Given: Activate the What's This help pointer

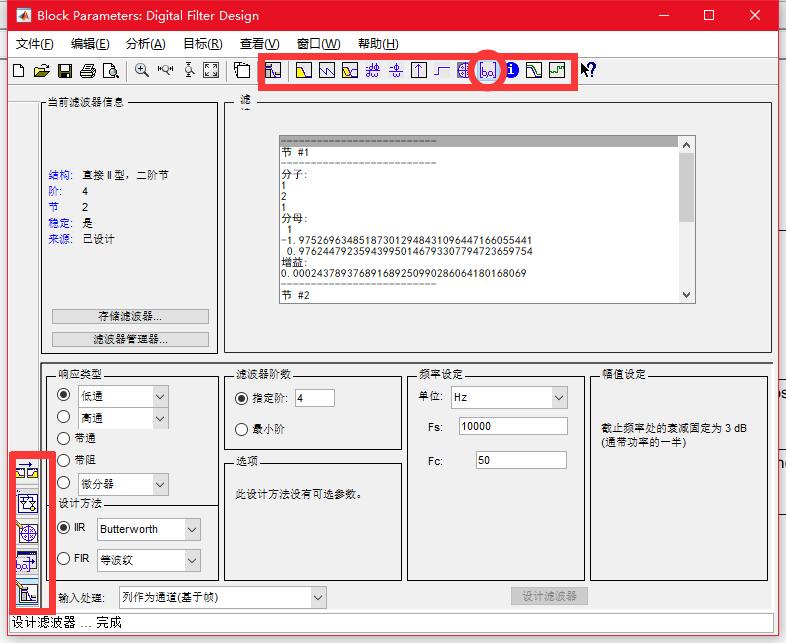Looking at the screenshot, I should tap(588, 70).
